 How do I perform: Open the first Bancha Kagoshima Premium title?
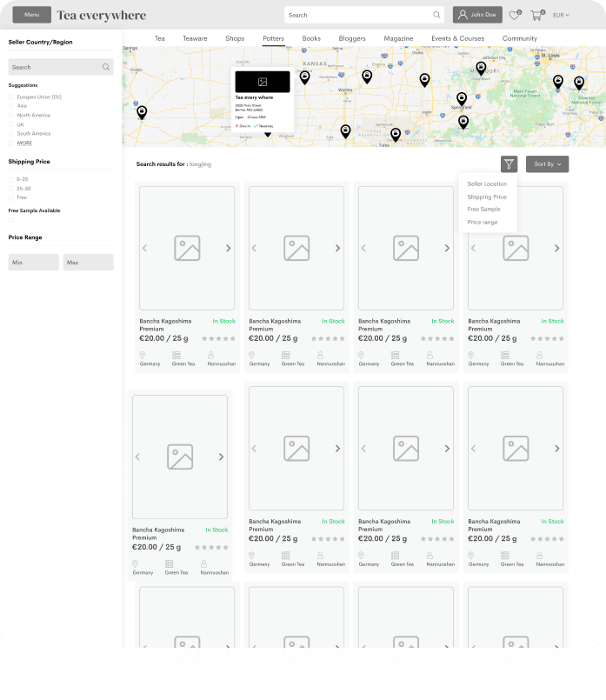165,325
